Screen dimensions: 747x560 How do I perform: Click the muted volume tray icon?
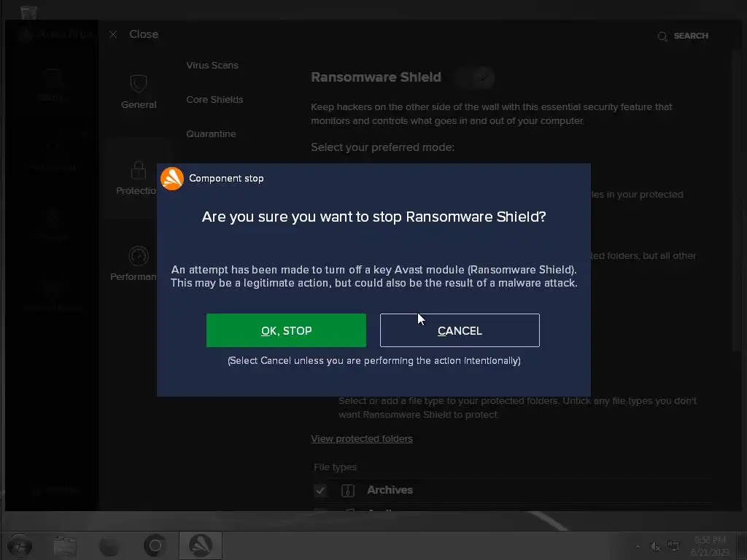click(x=655, y=547)
